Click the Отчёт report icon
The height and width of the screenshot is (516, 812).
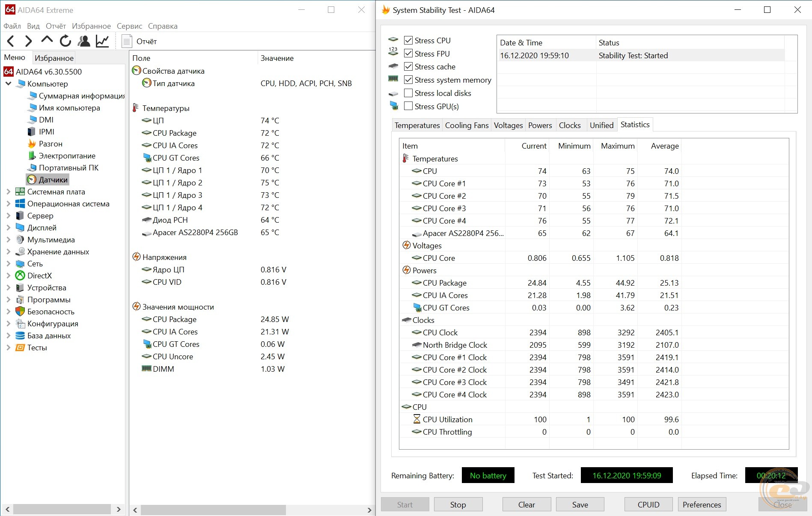(x=127, y=42)
